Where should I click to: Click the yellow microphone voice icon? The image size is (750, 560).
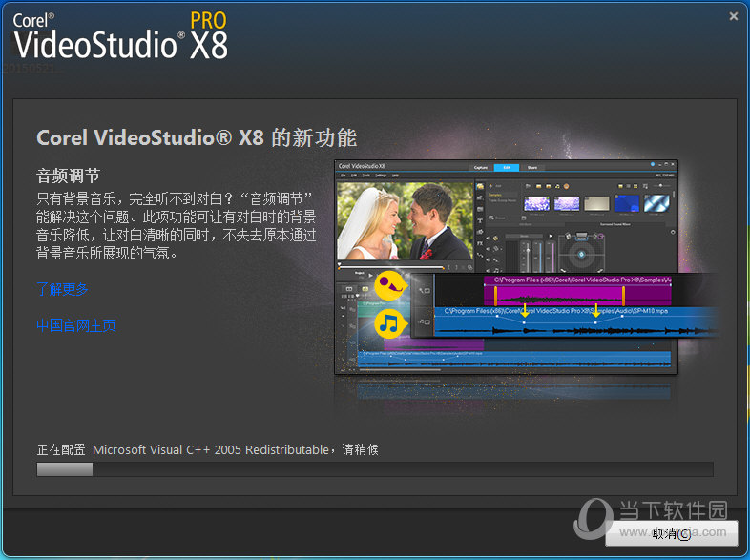(390, 285)
